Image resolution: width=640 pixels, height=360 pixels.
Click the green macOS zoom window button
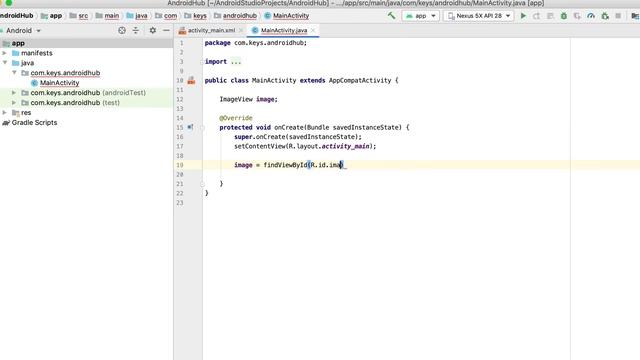(9, 2)
